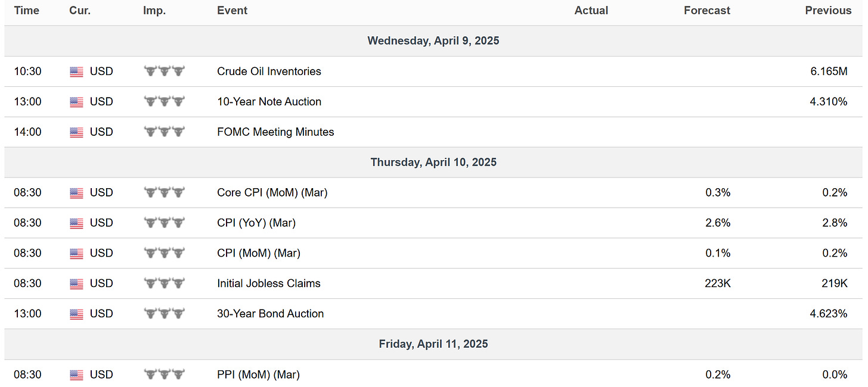Open the 30-Year Bond Auction event

click(x=271, y=314)
